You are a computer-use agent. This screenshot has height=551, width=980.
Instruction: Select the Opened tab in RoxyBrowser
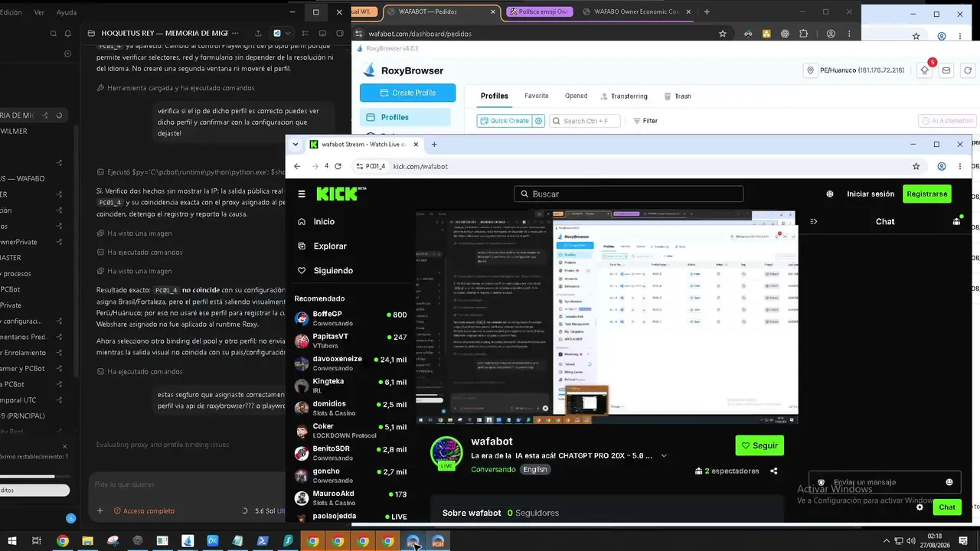[x=576, y=96]
